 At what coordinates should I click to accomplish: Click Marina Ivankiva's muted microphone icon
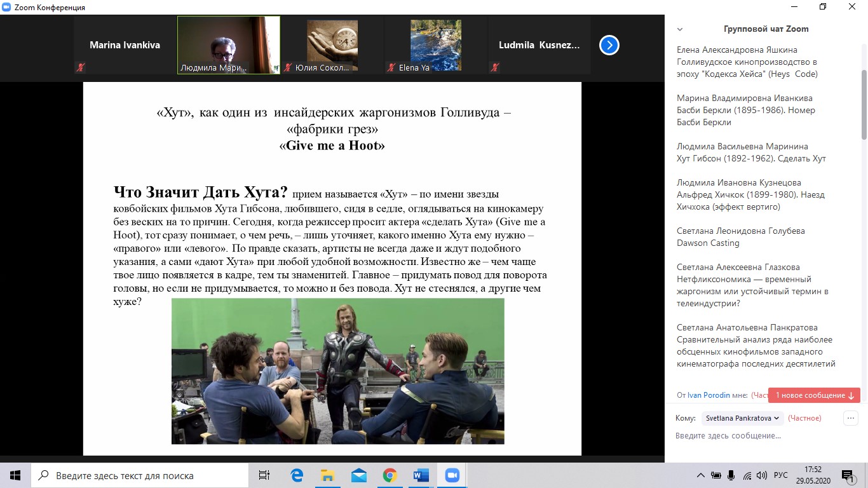coord(81,67)
